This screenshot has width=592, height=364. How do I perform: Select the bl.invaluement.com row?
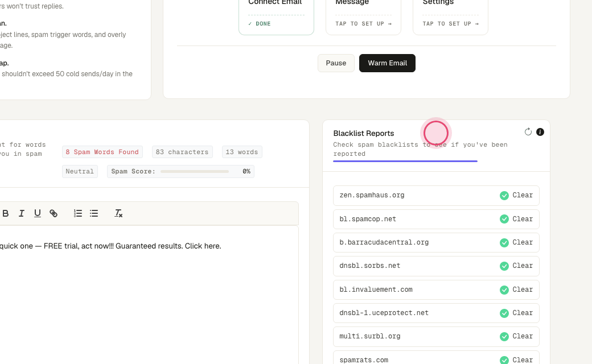pos(436,289)
